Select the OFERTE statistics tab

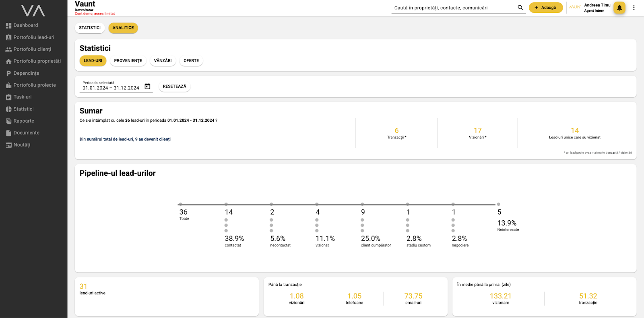point(191,61)
